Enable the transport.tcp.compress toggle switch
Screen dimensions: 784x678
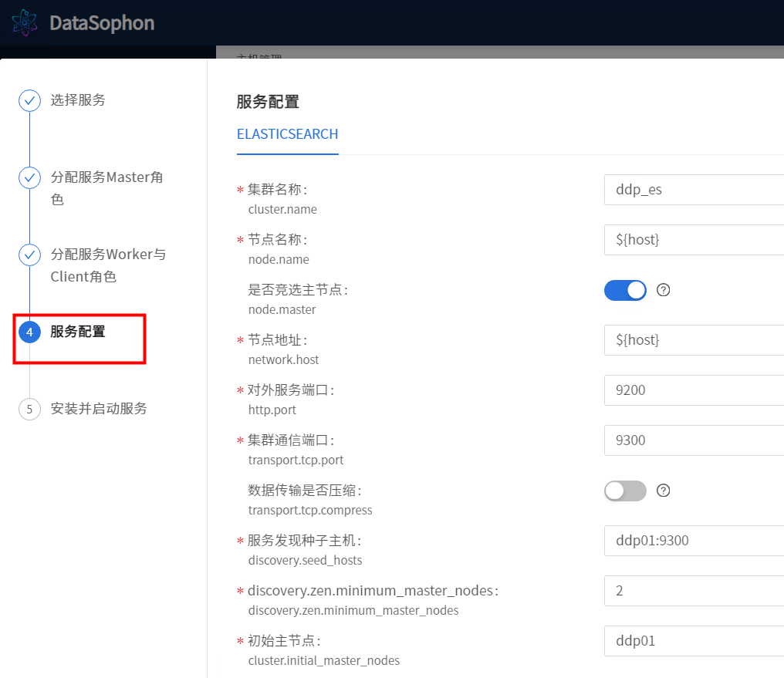pos(625,491)
